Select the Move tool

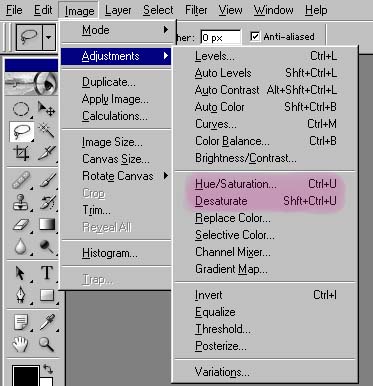click(46, 109)
